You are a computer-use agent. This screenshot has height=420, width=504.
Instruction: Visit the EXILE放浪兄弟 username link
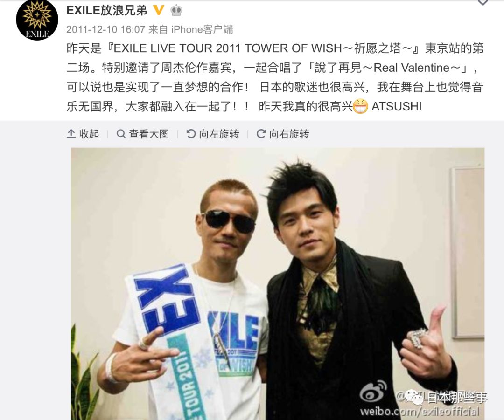click(107, 10)
